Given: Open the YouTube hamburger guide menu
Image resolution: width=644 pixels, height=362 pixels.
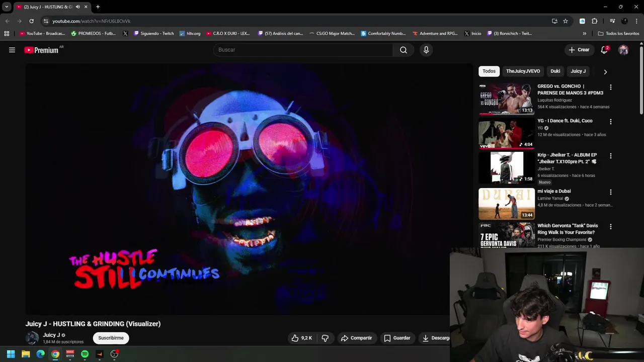Looking at the screenshot, I should click(x=12, y=50).
